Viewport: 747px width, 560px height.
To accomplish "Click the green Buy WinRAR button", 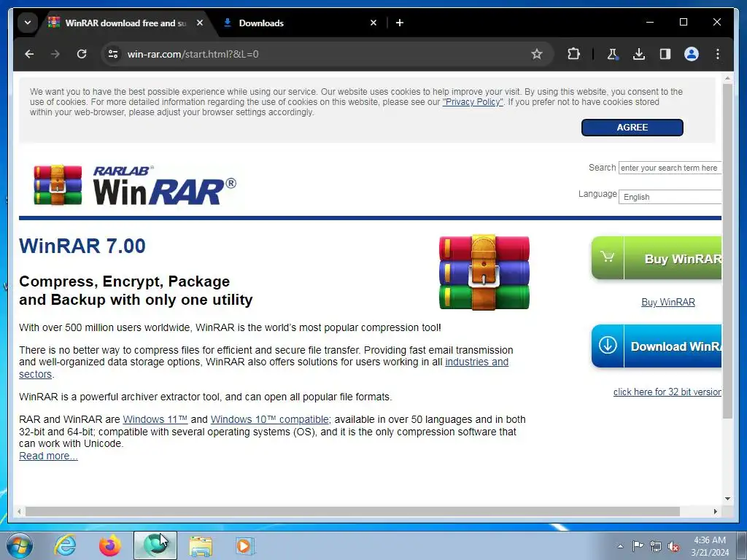I will pyautogui.click(x=657, y=258).
